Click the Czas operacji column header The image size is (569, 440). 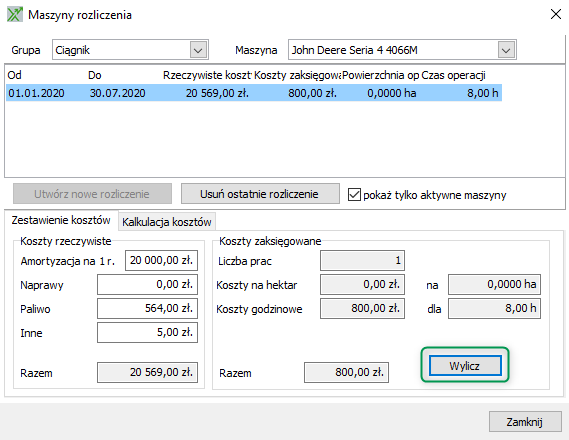tap(453, 75)
